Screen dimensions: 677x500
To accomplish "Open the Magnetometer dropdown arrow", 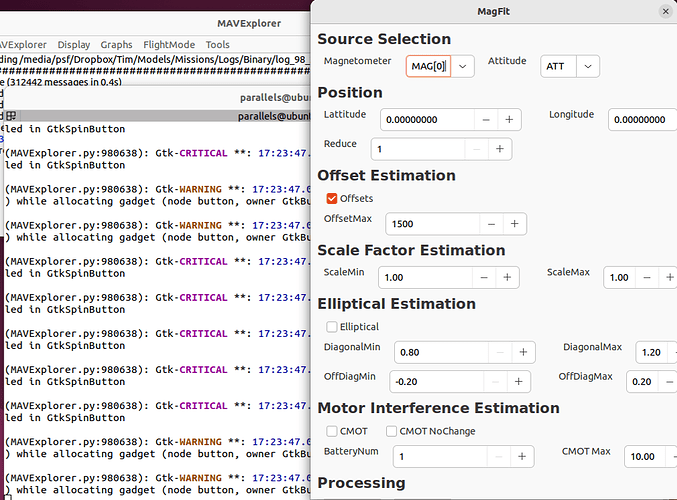I will pyautogui.click(x=462, y=66).
